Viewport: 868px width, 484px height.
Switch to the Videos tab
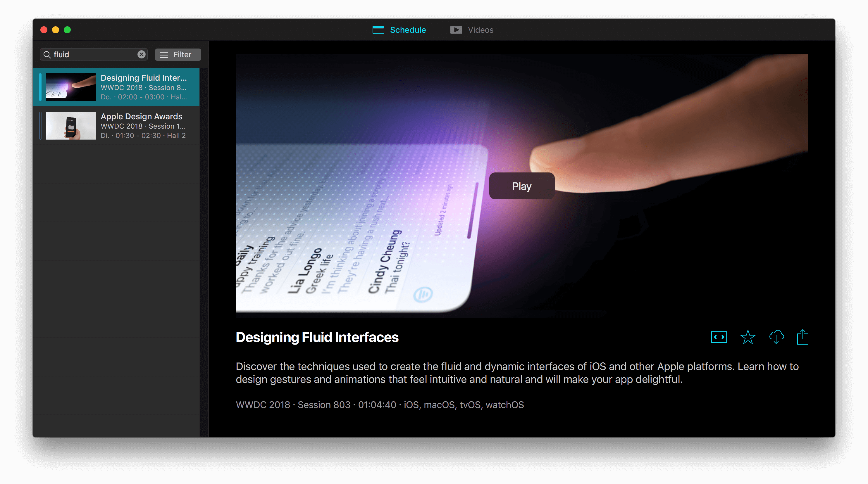tap(480, 30)
